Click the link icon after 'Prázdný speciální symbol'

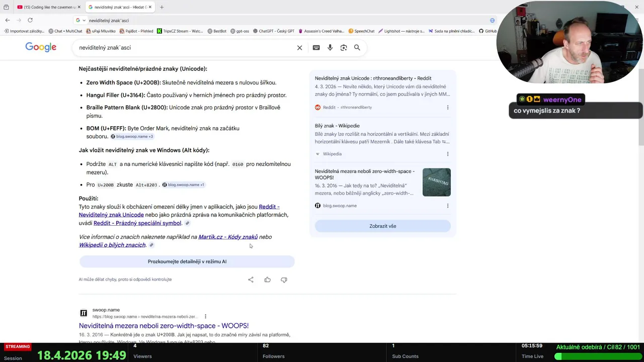187,223
